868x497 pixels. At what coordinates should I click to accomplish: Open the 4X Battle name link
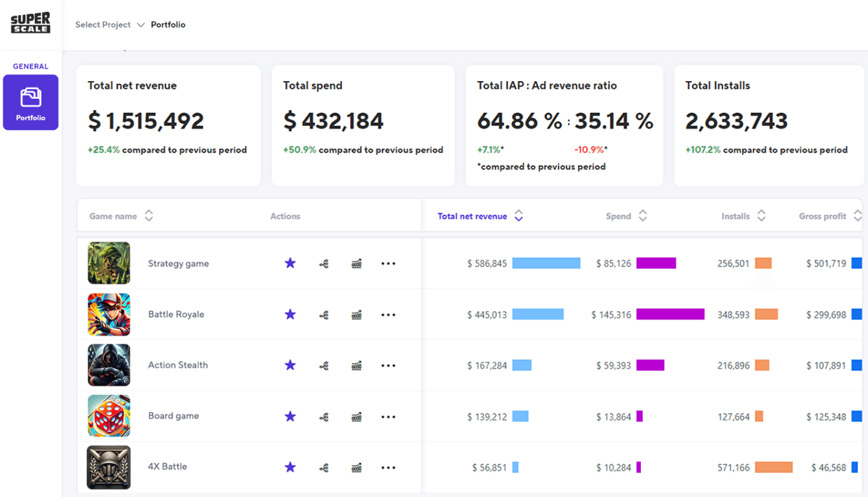pyautogui.click(x=168, y=467)
